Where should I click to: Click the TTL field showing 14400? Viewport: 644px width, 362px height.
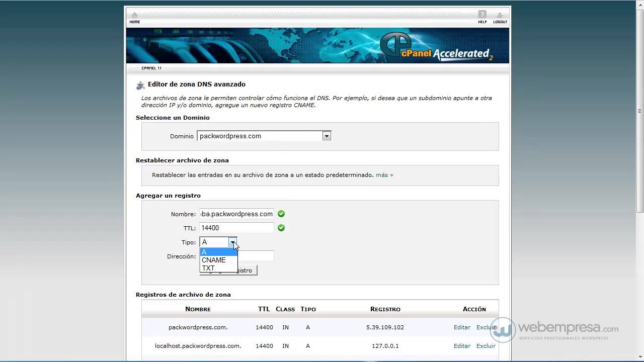tap(236, 228)
